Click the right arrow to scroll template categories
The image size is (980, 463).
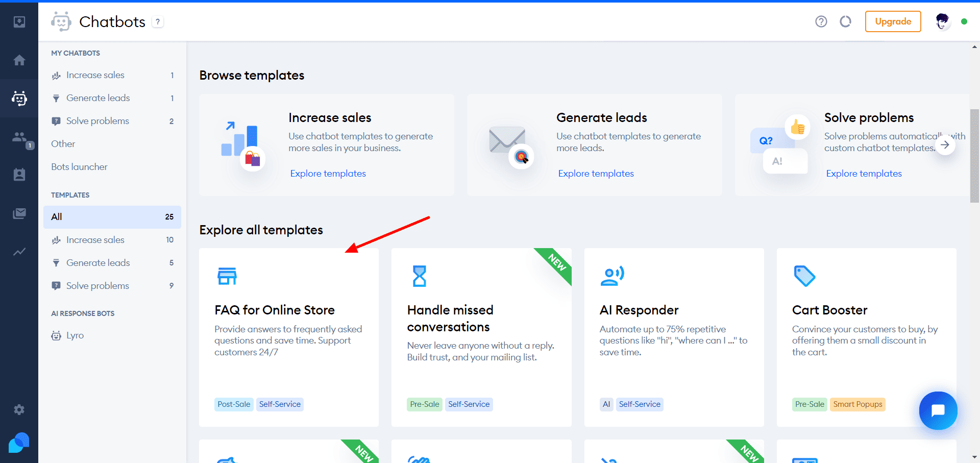945,145
